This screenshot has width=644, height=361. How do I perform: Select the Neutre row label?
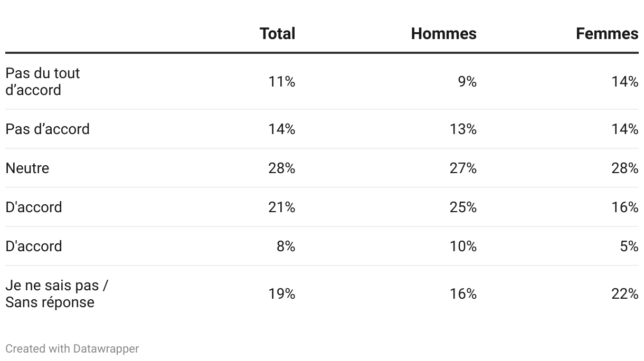point(27,168)
